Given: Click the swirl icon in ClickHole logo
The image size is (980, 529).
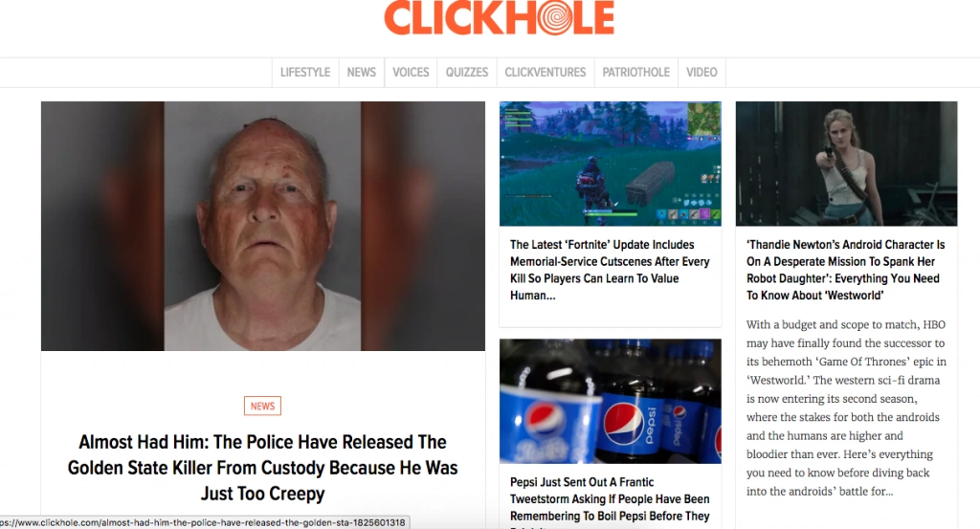Looking at the screenshot, I should pyautogui.click(x=554, y=17).
